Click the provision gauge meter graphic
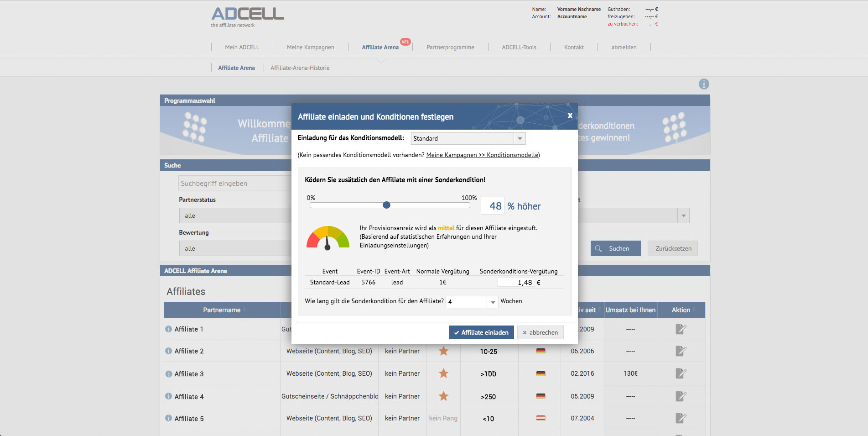 point(328,237)
